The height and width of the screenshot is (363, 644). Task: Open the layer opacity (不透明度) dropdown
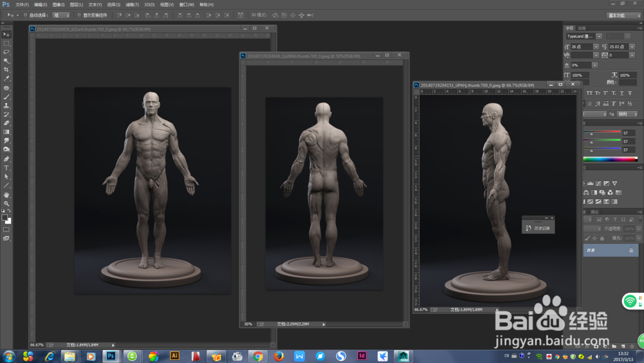pyautogui.click(x=639, y=229)
